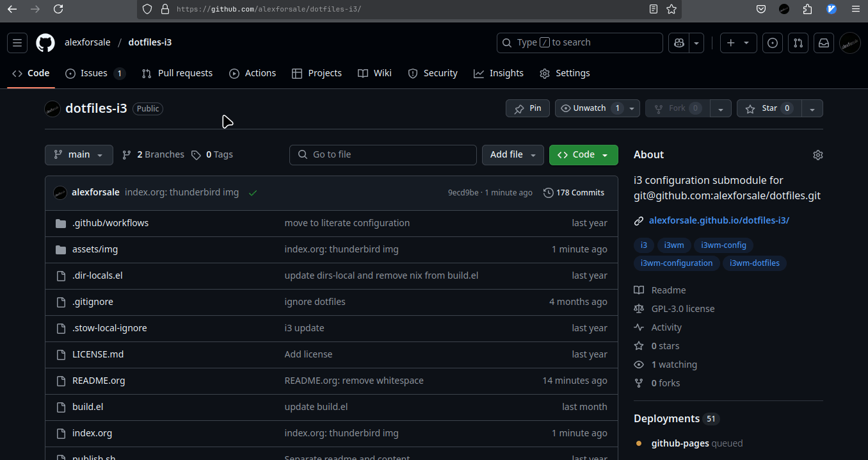868x460 pixels.
Task: Open the 2 Branches link
Action: (x=153, y=155)
